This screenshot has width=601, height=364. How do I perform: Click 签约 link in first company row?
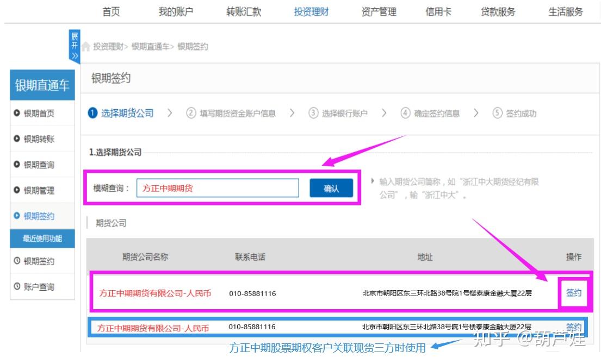coord(573,293)
